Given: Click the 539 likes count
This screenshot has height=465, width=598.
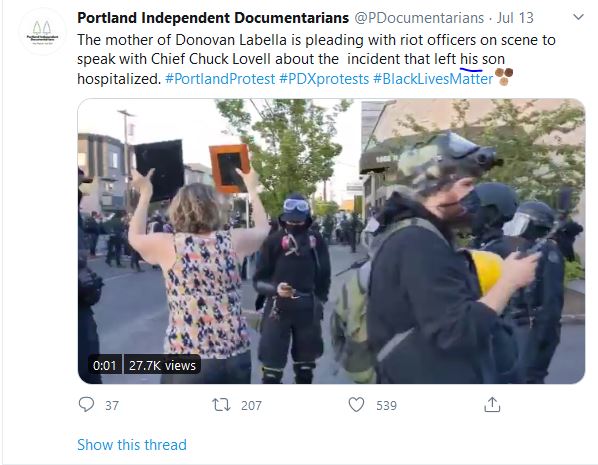Looking at the screenshot, I should point(386,405).
